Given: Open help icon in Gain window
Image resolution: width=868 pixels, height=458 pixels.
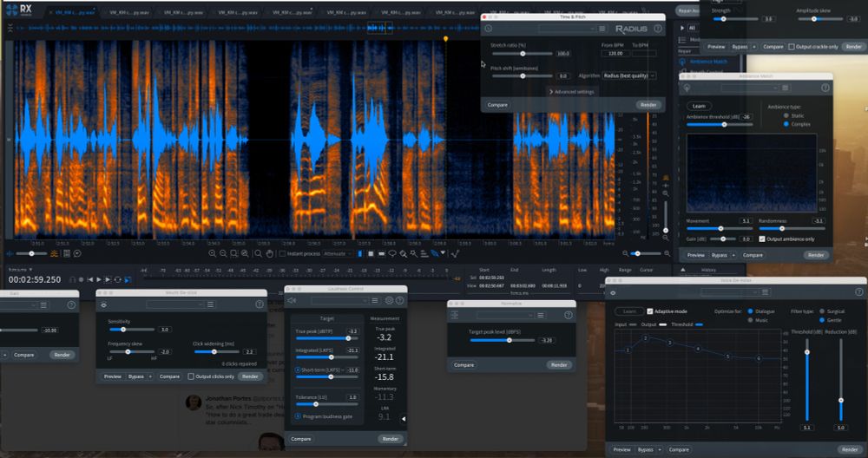Looking at the screenshot, I should (71, 304).
